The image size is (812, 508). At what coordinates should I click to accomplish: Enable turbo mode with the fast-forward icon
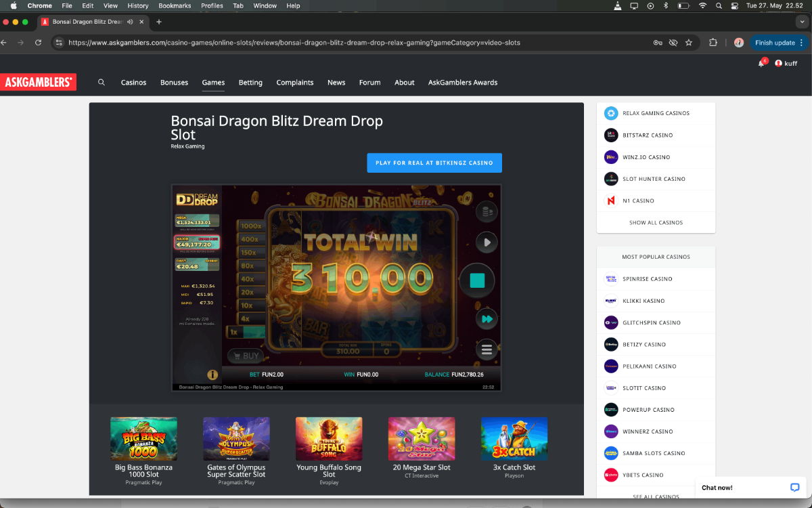pos(486,318)
